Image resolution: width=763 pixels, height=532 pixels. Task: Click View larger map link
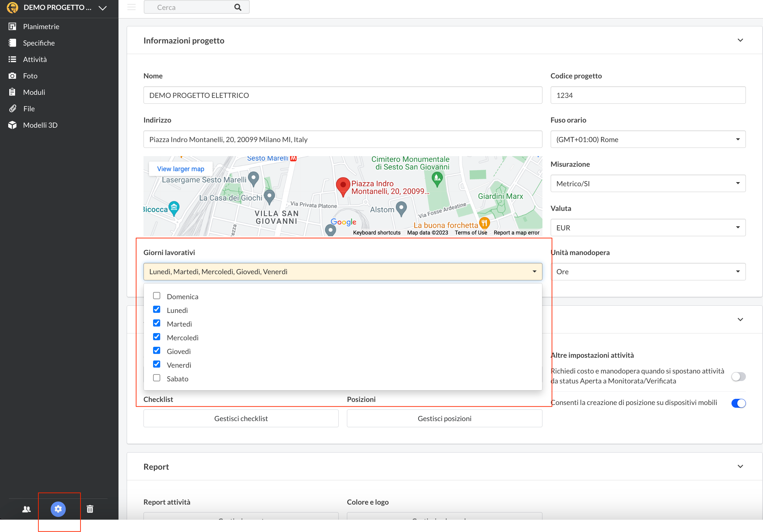point(180,169)
